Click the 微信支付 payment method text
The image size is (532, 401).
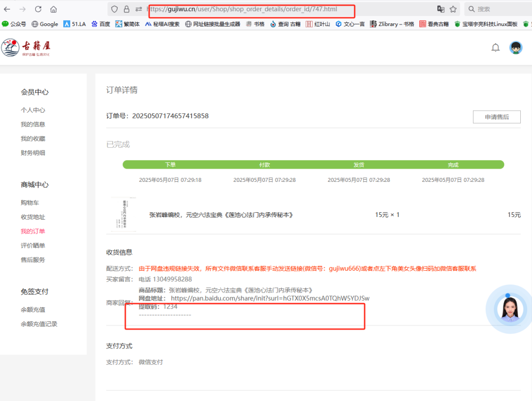[151, 362]
